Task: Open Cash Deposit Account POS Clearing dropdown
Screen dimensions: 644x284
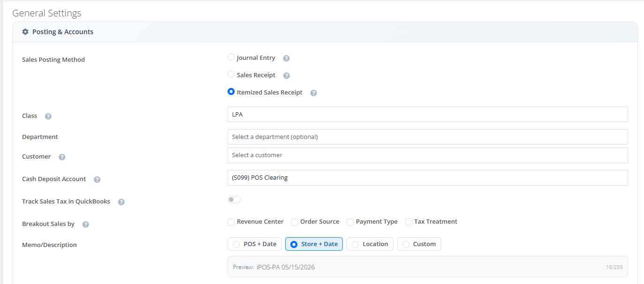Action: coord(428,178)
